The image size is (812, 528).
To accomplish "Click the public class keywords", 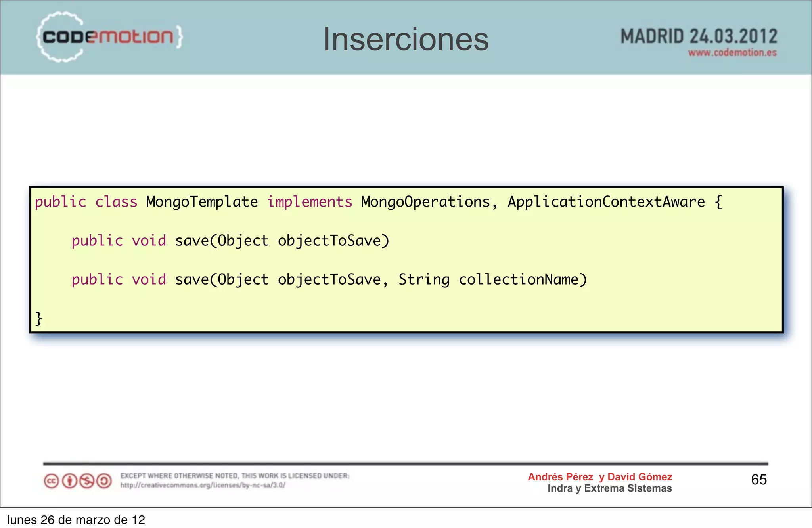I will (86, 202).
